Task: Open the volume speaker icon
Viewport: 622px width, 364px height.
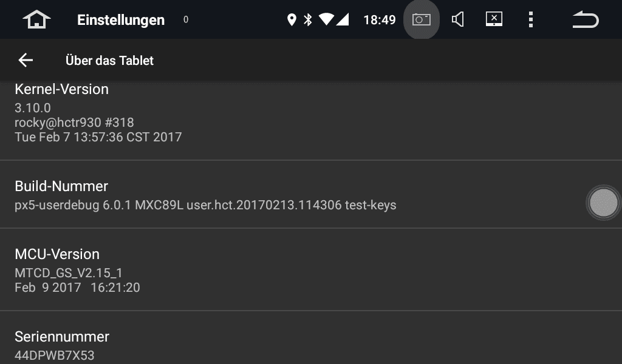Action: coord(458,19)
